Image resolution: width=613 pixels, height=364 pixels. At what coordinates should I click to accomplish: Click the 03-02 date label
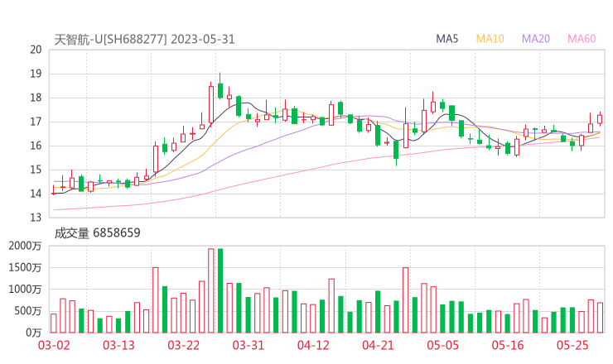pos(54,345)
